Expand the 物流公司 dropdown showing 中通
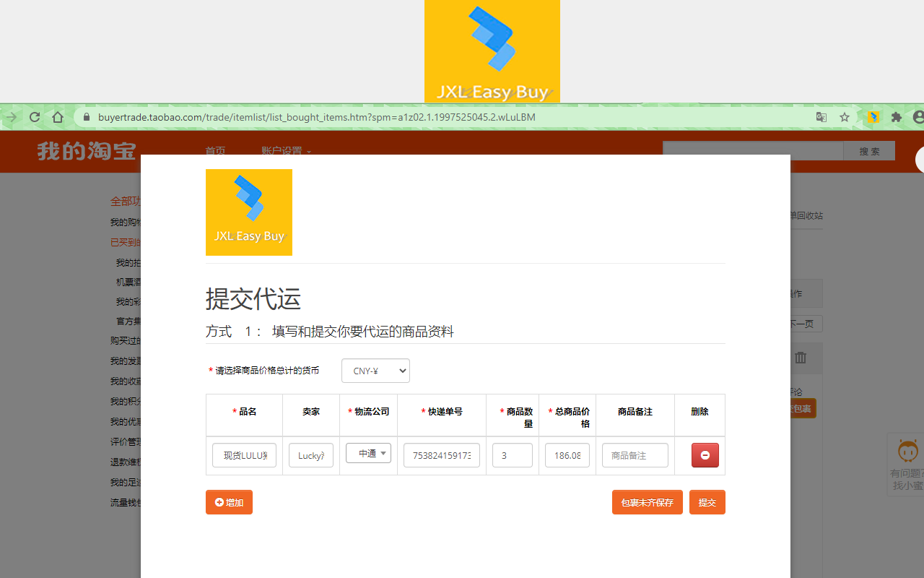The height and width of the screenshot is (578, 924). [368, 453]
